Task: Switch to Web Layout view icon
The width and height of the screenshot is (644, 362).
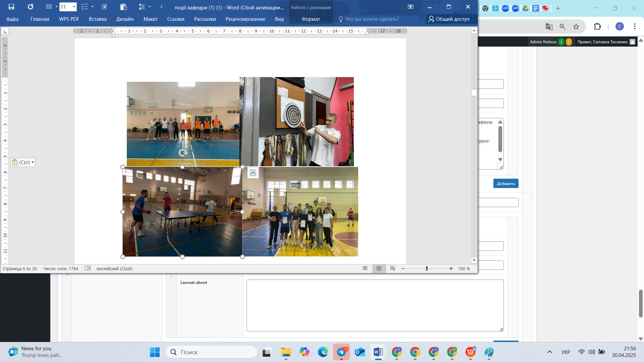Action: [x=393, y=268]
